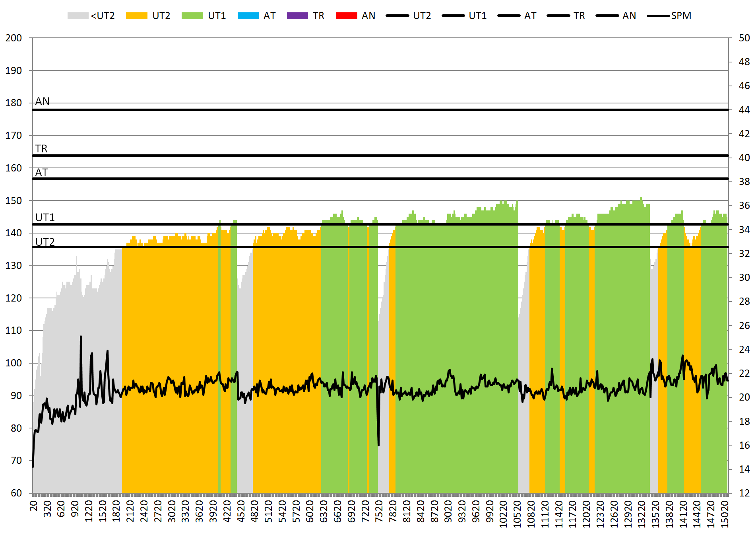This screenshot has width=756, height=545.
Task: Select the UT1 threshold label inside chart
Action: 45,218
